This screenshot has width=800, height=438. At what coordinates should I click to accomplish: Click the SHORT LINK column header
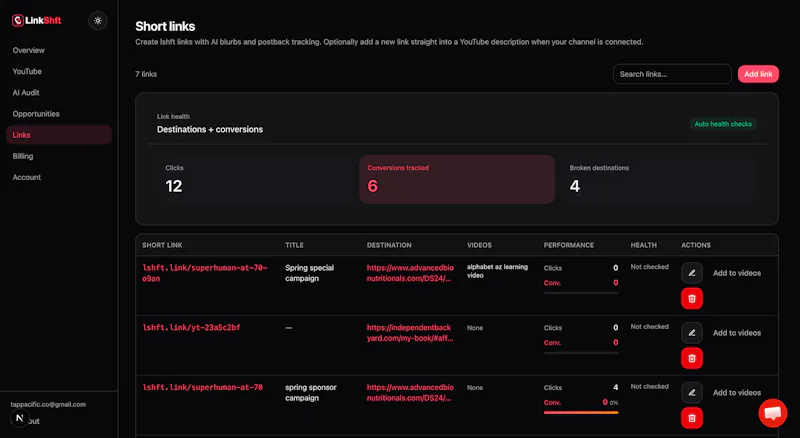tap(162, 245)
